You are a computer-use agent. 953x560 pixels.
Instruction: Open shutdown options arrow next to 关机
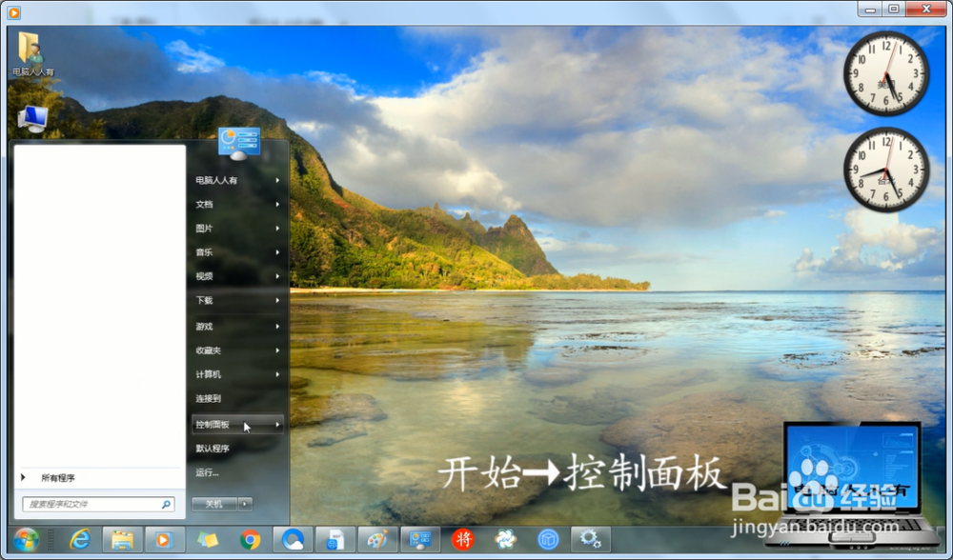(245, 504)
